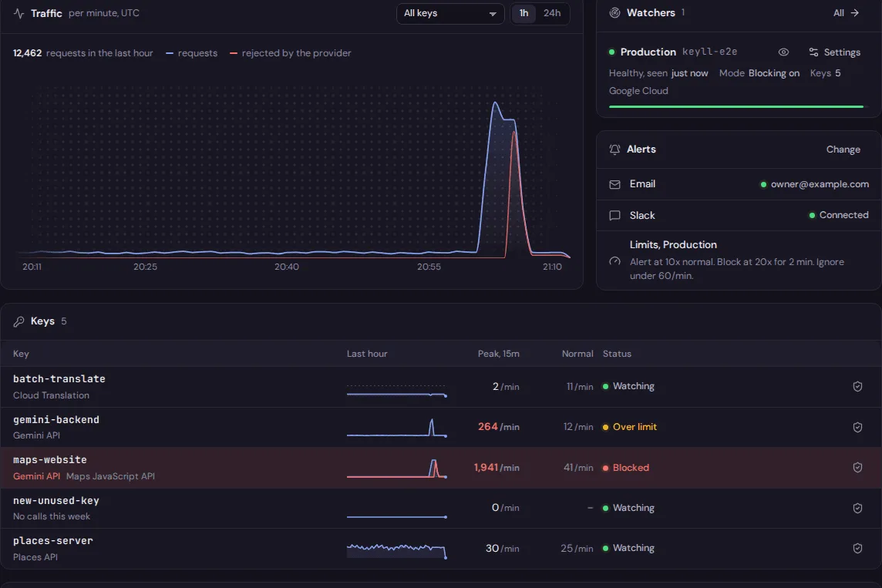
Task: Click shield icon in gemini-backend row
Action: pos(857,427)
